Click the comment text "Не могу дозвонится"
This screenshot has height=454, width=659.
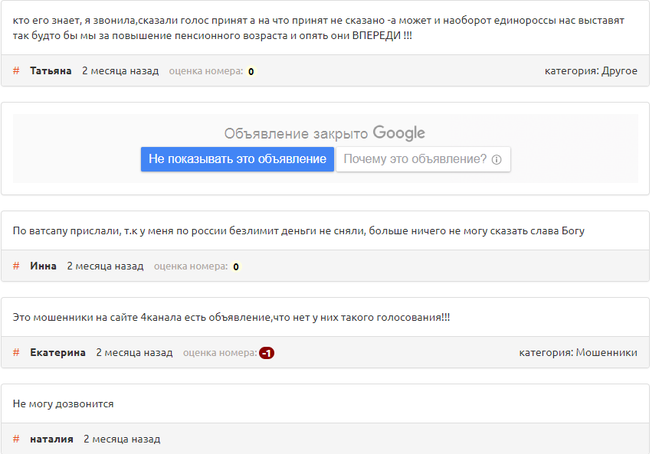pos(63,404)
